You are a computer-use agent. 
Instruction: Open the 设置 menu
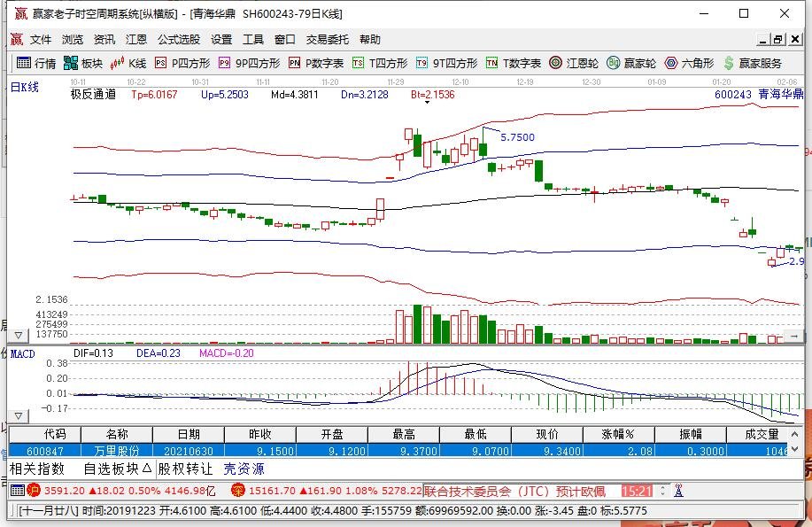pos(221,39)
